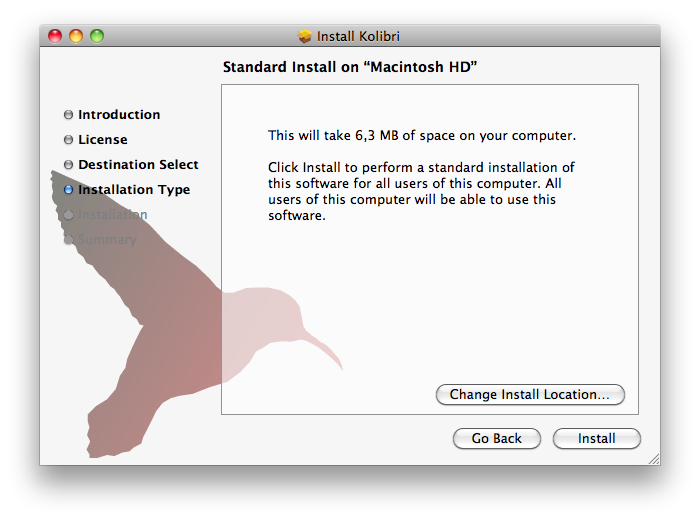Screen dimensions: 700x520
Task: Zoom the window with green button
Action: click(97, 36)
